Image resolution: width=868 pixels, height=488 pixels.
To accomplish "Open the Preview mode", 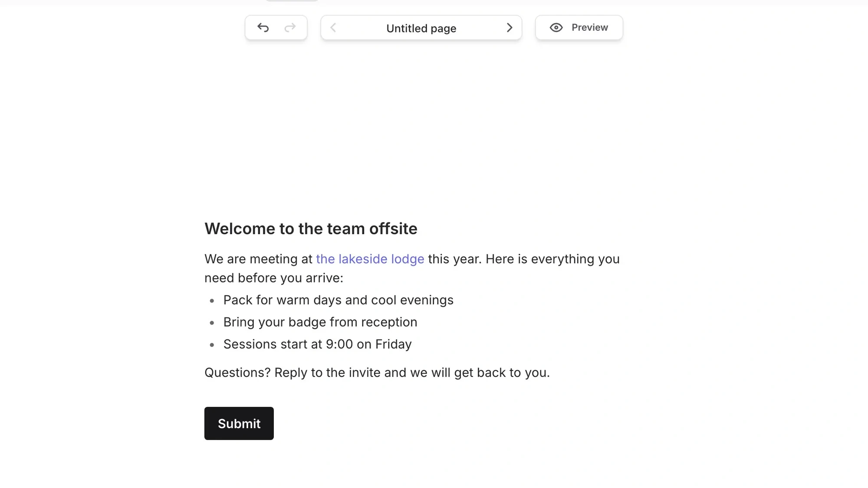I will [579, 28].
